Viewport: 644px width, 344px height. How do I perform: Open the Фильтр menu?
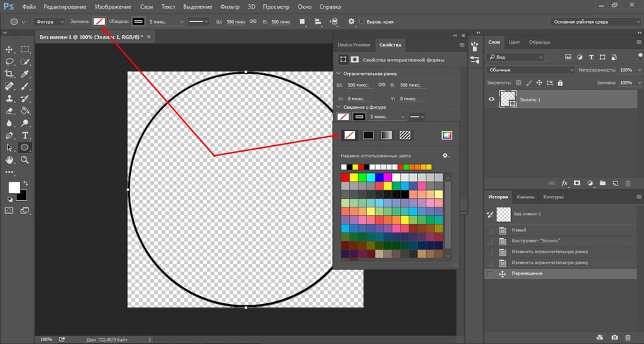230,6
